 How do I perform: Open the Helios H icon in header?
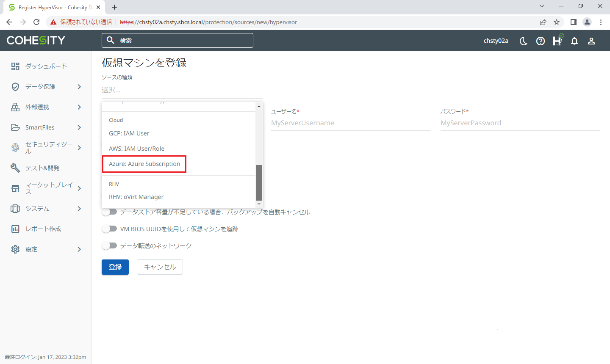point(557,40)
